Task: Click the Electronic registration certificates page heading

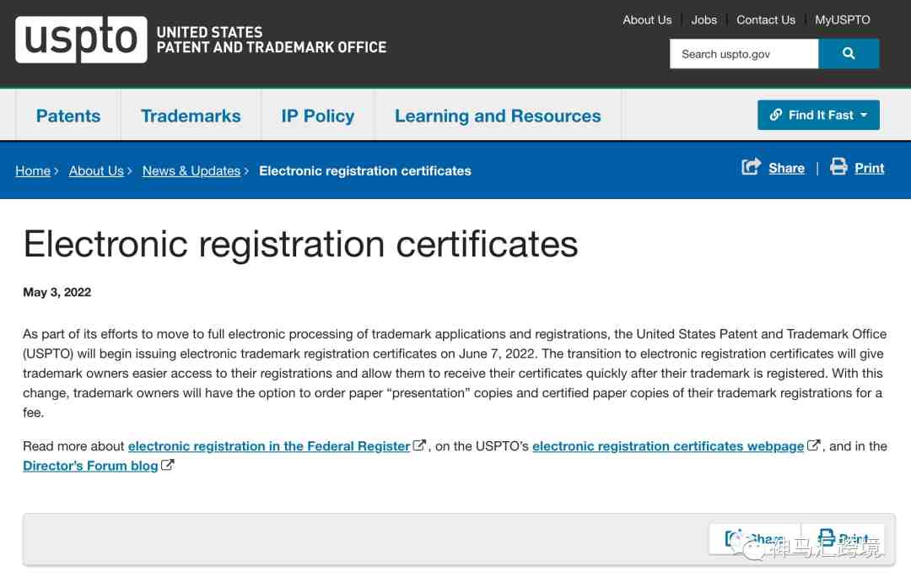Action: tap(300, 244)
